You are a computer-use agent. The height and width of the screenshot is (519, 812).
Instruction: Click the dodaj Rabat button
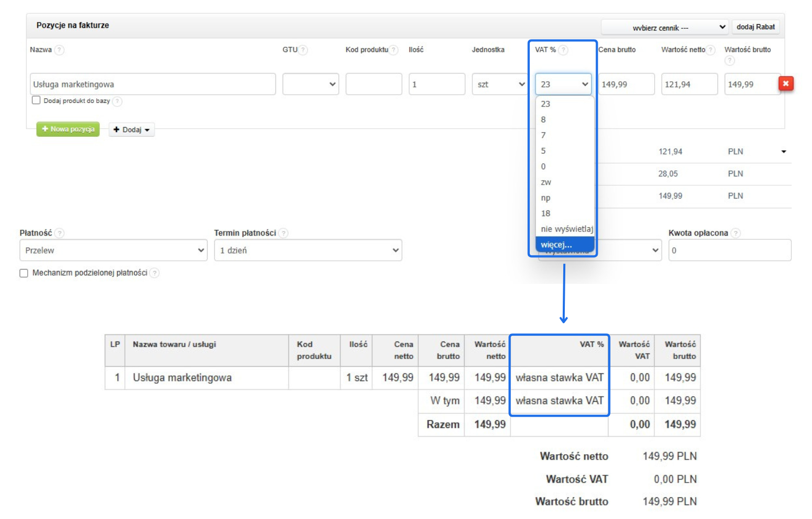point(755,27)
